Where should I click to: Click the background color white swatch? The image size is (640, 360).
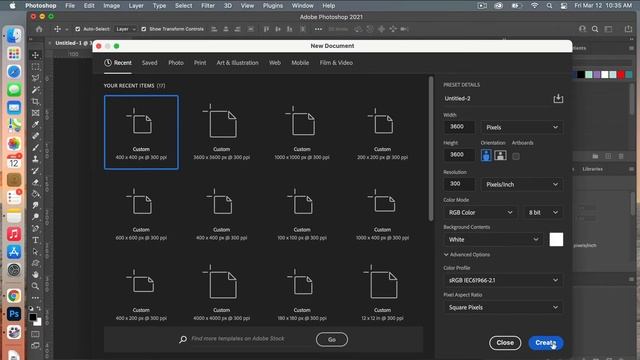556,240
